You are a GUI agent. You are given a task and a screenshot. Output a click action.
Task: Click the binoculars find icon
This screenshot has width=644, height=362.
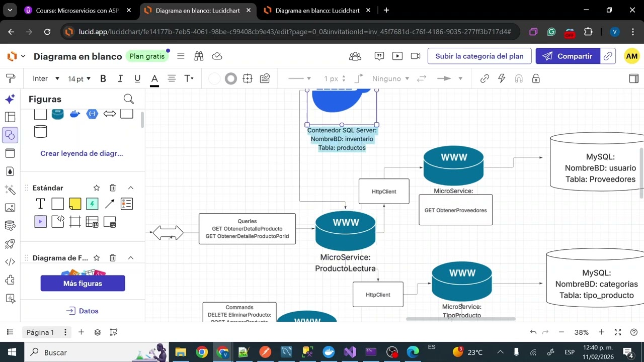point(199,56)
